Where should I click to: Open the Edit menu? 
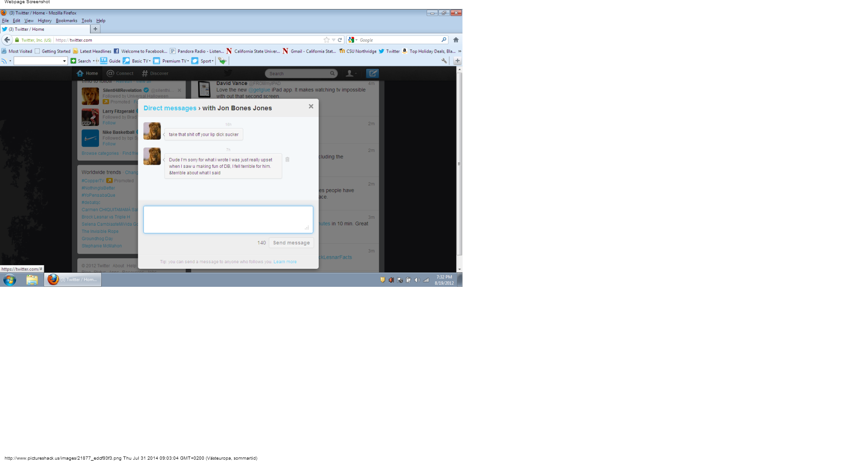pos(17,20)
